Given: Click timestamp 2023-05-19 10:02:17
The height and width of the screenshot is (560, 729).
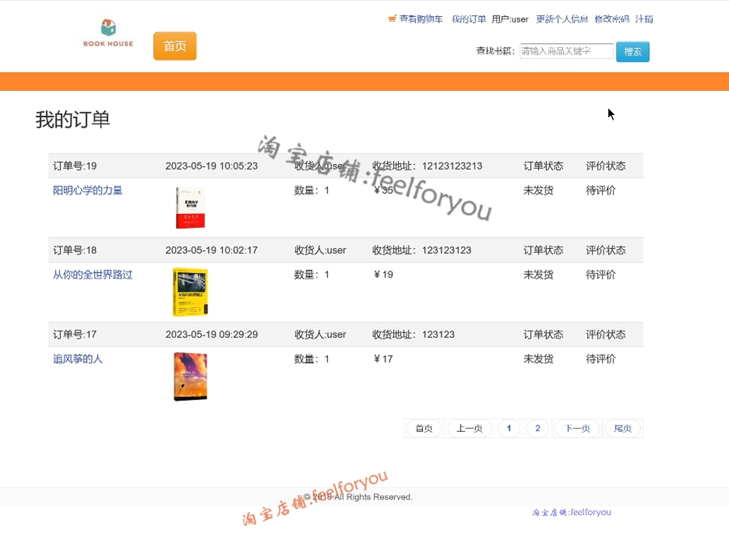Looking at the screenshot, I should (212, 250).
